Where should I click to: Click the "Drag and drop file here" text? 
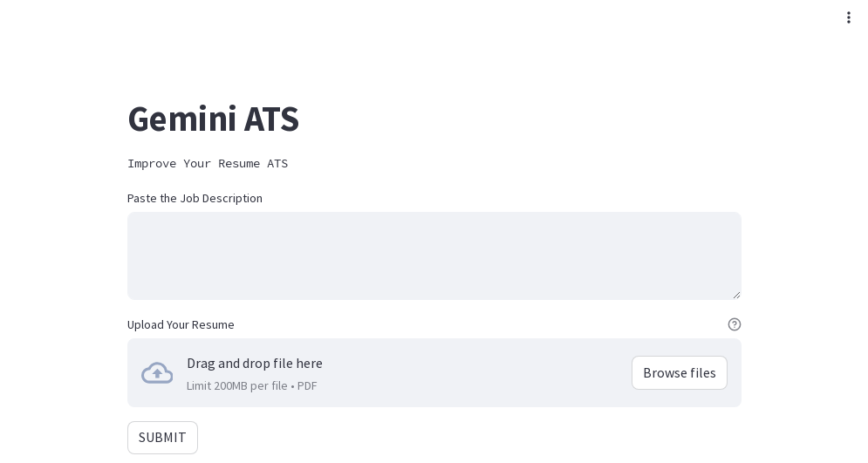(x=255, y=364)
